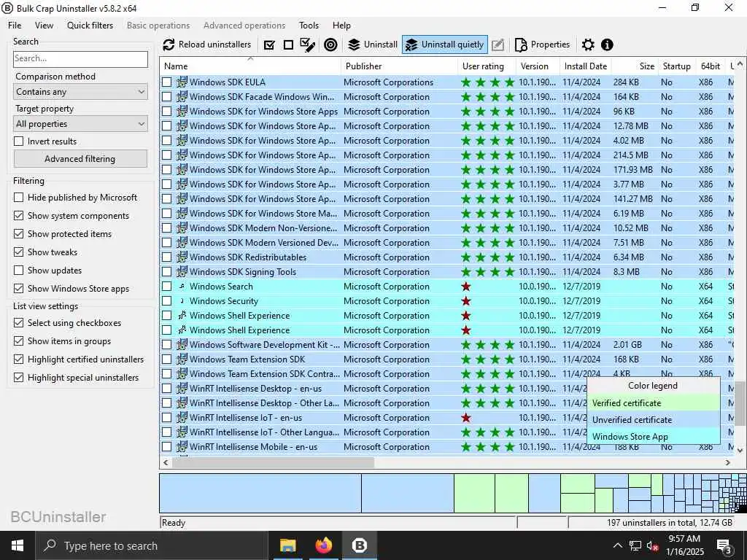Uncheck Show system components
The height and width of the screenshot is (560, 747).
[18, 216]
